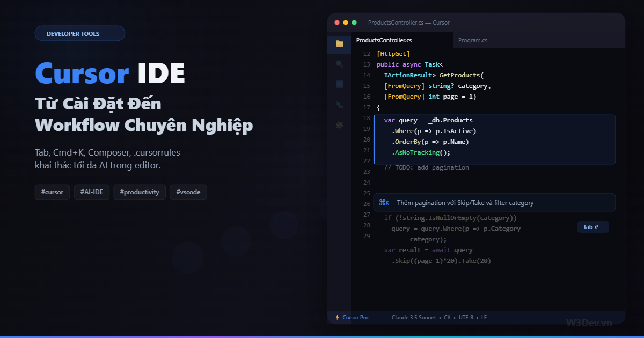Image resolution: width=644 pixels, height=338 pixels.
Task: Select the Search magnifier icon
Action: pos(339,64)
